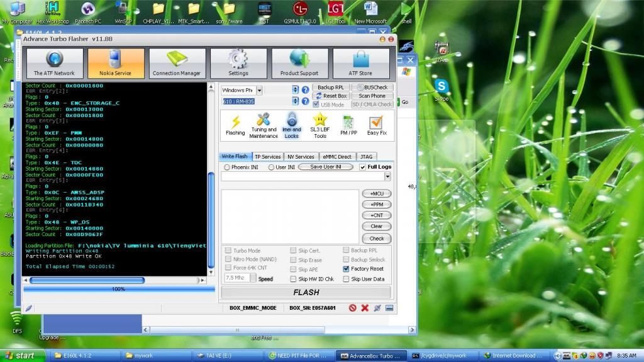Image resolution: width=644 pixels, height=362 pixels.
Task: Select the User INI radio button
Action: (271, 167)
